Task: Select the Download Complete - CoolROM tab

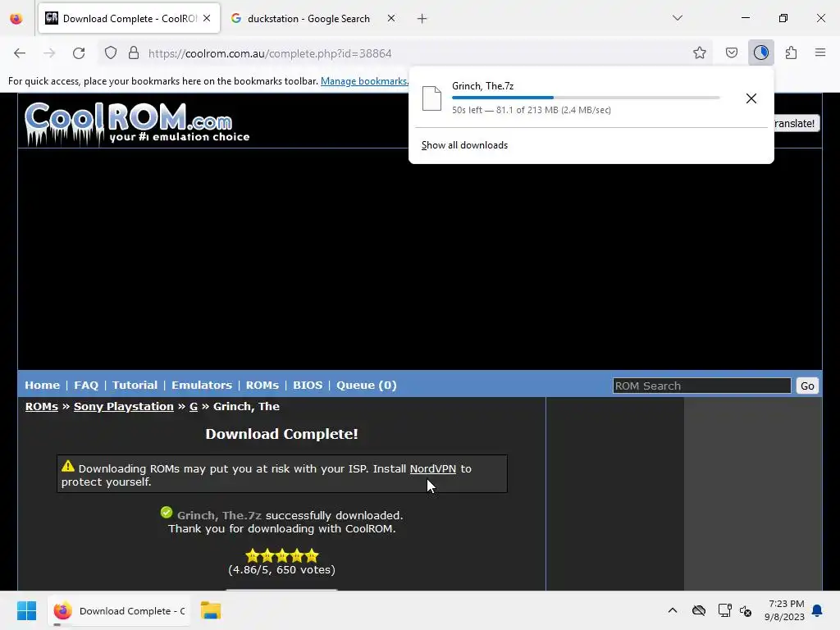Action: click(129, 19)
